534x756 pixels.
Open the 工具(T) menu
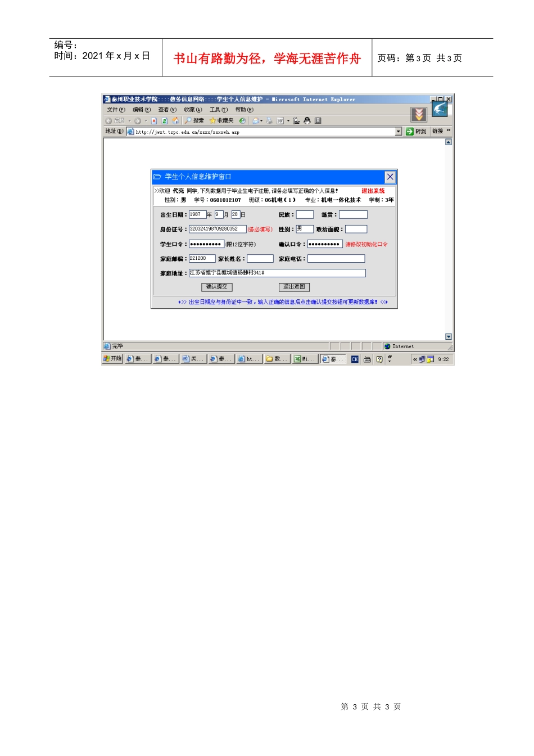tap(219, 110)
